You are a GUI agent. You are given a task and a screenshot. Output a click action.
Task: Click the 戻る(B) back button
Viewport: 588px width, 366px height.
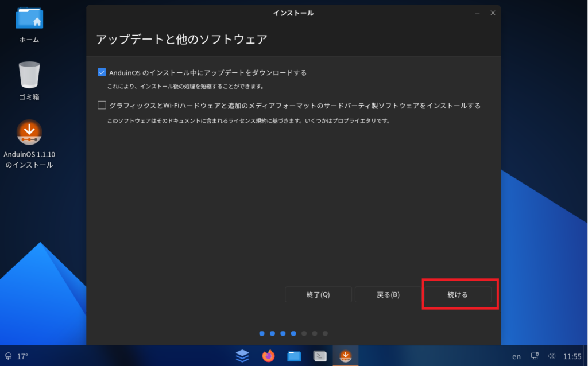[x=388, y=294]
